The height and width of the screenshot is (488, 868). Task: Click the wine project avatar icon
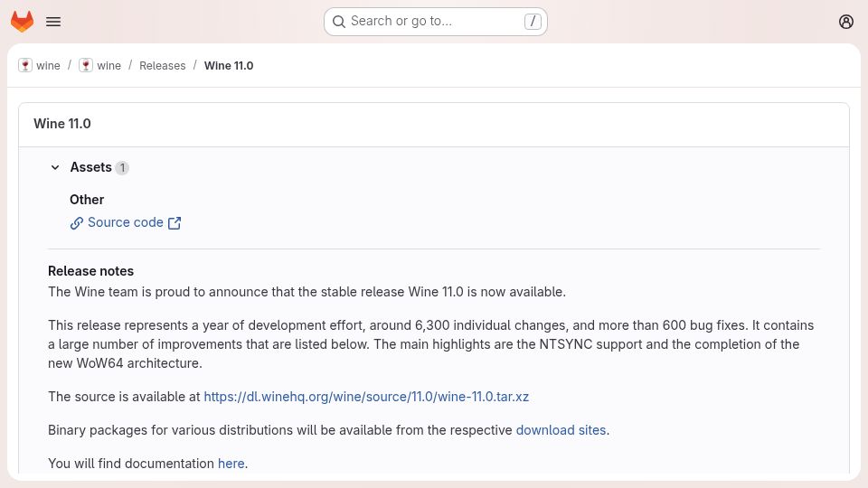(x=85, y=65)
